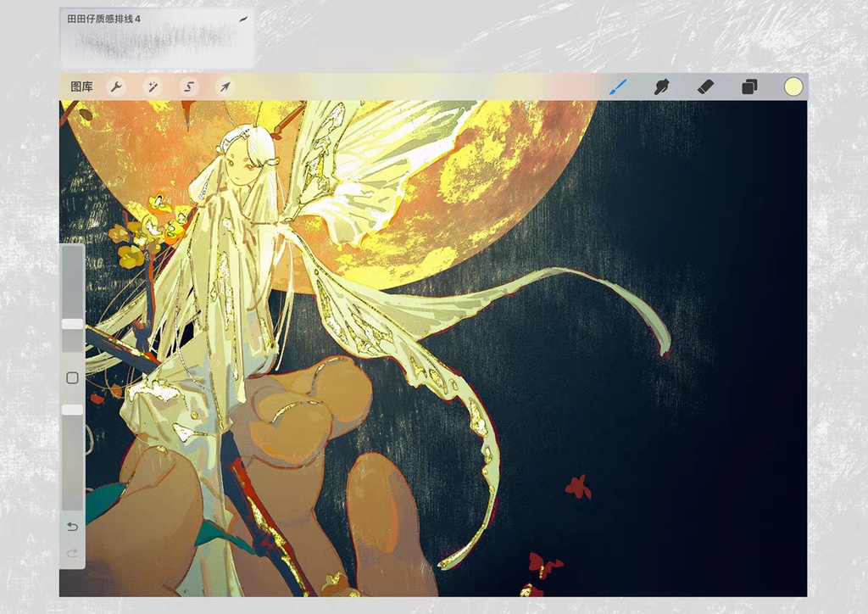Screen dimensions: 868x614
Task: Choose the Smudge tool
Action: [662, 86]
